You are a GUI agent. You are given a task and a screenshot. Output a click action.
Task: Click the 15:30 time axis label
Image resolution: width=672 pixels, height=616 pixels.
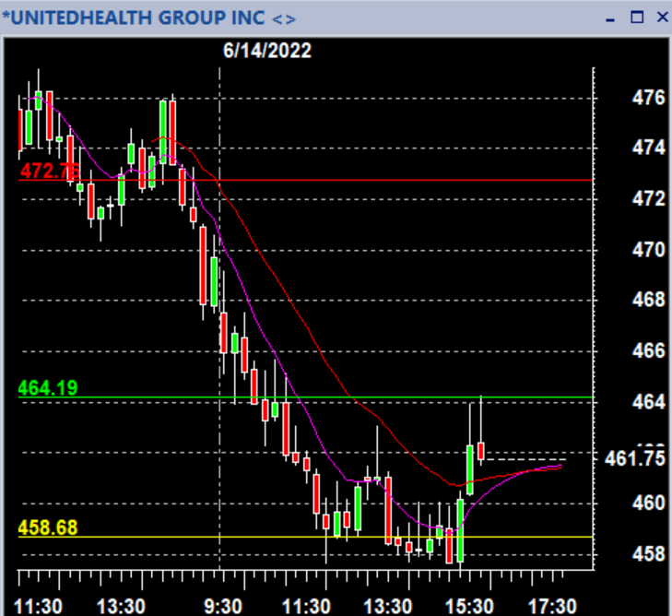[x=470, y=607]
